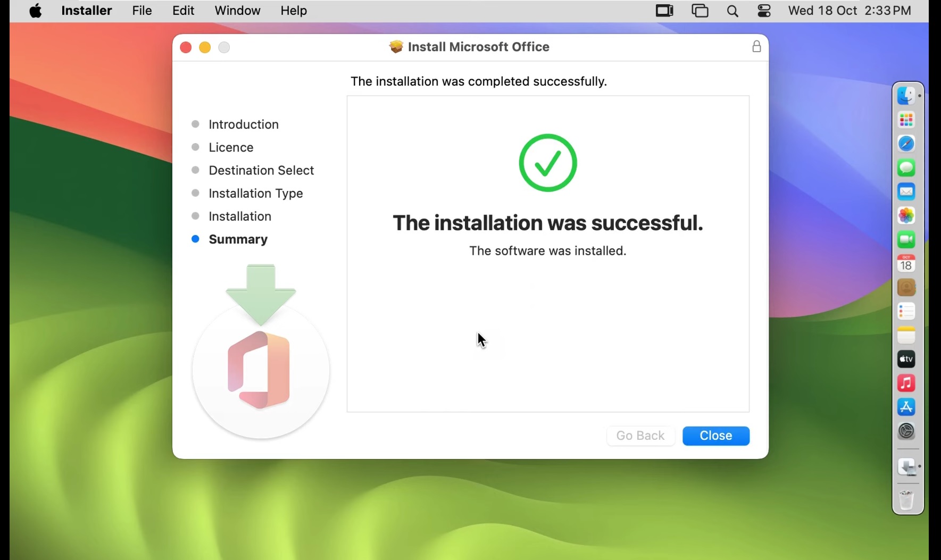Open the Apple menu
The height and width of the screenshot is (560, 941).
click(36, 11)
